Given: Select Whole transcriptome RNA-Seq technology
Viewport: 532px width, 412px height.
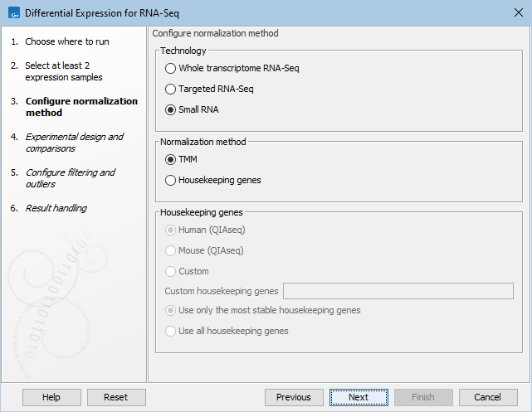Looking at the screenshot, I should [x=171, y=68].
